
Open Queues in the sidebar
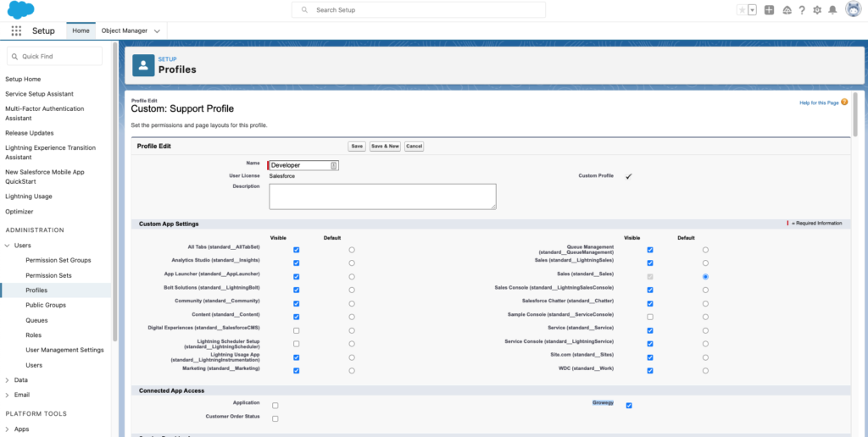[36, 320]
